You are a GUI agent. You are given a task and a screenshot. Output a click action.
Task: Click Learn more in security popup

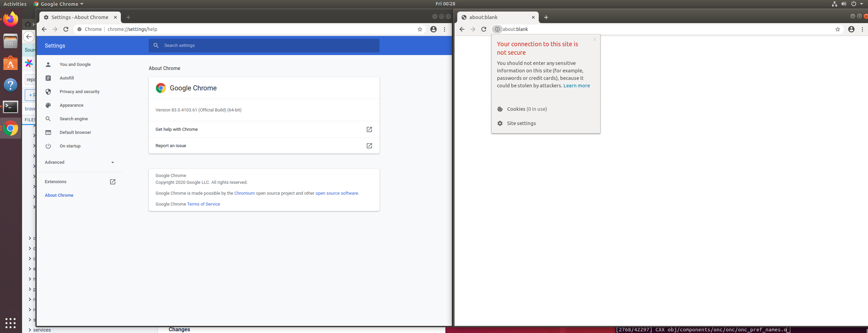point(576,86)
